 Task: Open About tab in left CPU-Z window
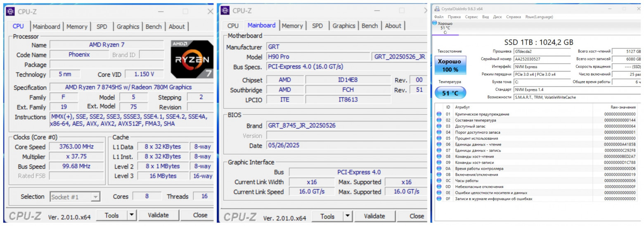tap(177, 26)
